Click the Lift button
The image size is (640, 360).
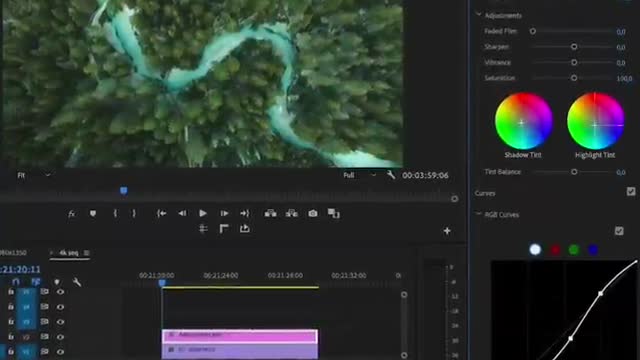270,213
